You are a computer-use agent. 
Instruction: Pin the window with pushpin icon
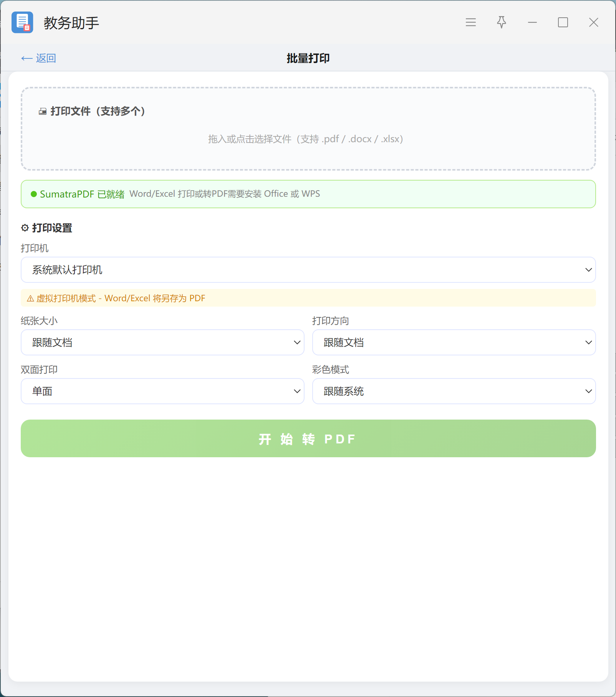click(502, 22)
